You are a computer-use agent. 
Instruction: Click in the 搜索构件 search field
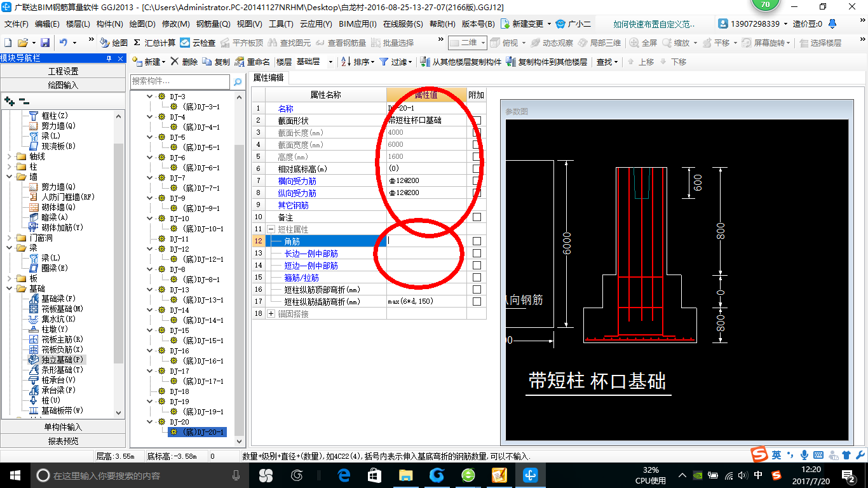[x=180, y=82]
